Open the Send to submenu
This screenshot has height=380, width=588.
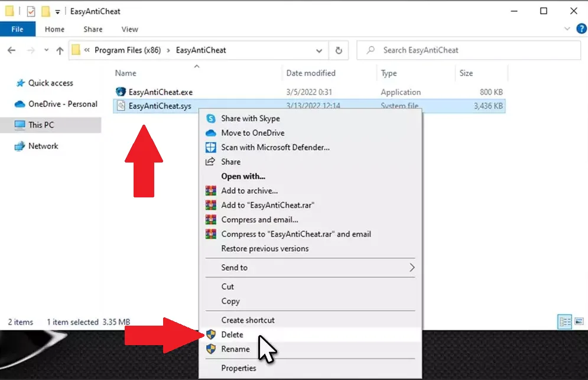click(x=310, y=268)
